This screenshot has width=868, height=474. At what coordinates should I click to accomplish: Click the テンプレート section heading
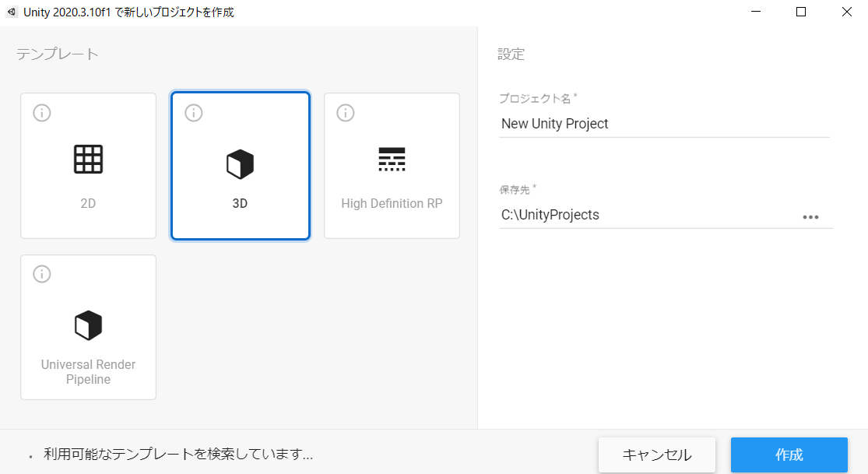pyautogui.click(x=56, y=54)
